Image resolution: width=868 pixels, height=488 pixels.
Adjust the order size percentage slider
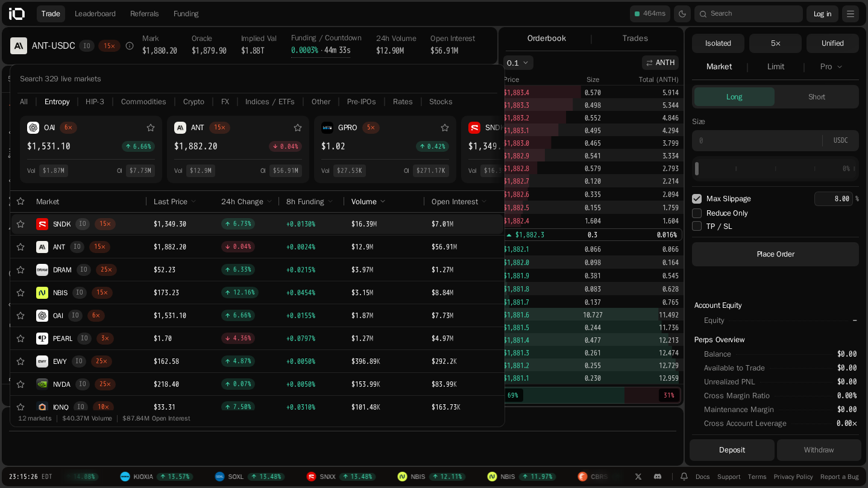point(775,169)
